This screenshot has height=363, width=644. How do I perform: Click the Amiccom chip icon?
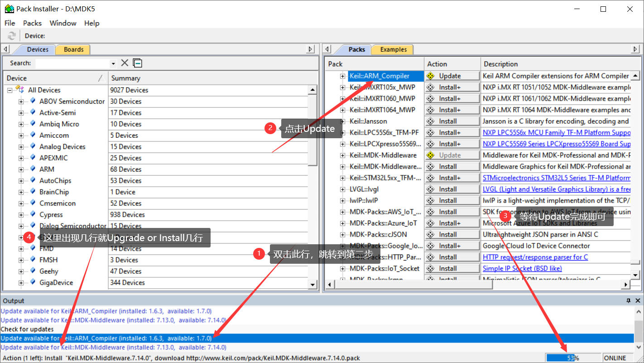[33, 135]
